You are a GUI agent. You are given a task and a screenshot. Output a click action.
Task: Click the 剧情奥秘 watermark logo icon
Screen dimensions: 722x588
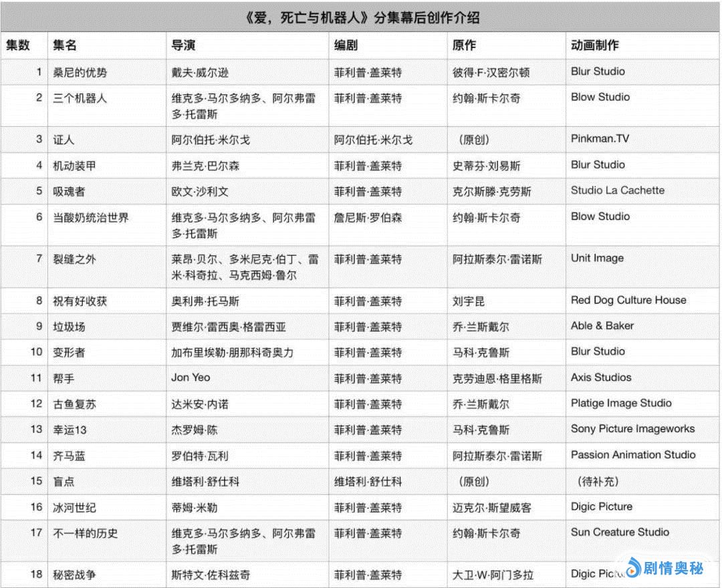pyautogui.click(x=629, y=569)
